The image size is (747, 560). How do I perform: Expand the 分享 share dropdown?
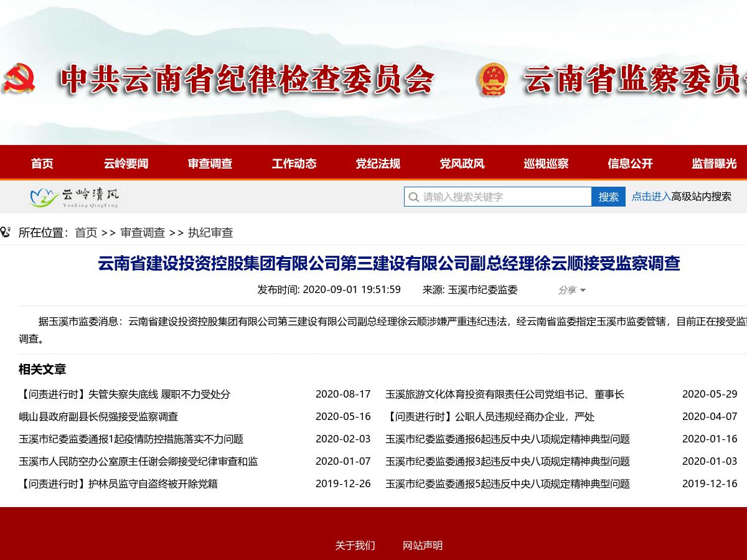571,290
